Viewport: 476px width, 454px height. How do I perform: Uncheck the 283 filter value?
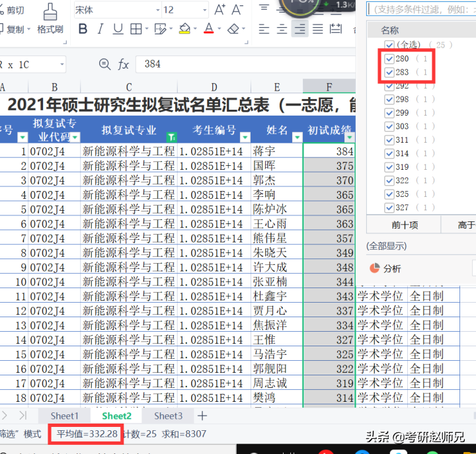pos(389,72)
